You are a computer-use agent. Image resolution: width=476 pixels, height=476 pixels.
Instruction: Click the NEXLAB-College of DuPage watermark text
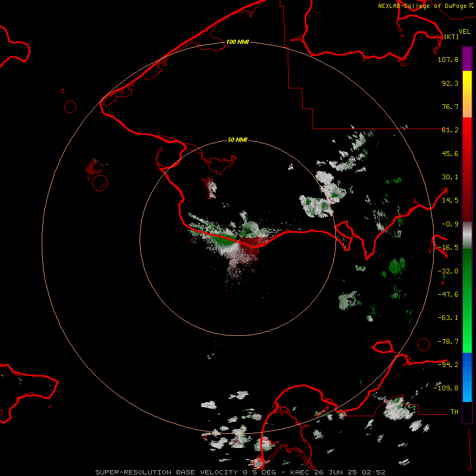point(422,6)
